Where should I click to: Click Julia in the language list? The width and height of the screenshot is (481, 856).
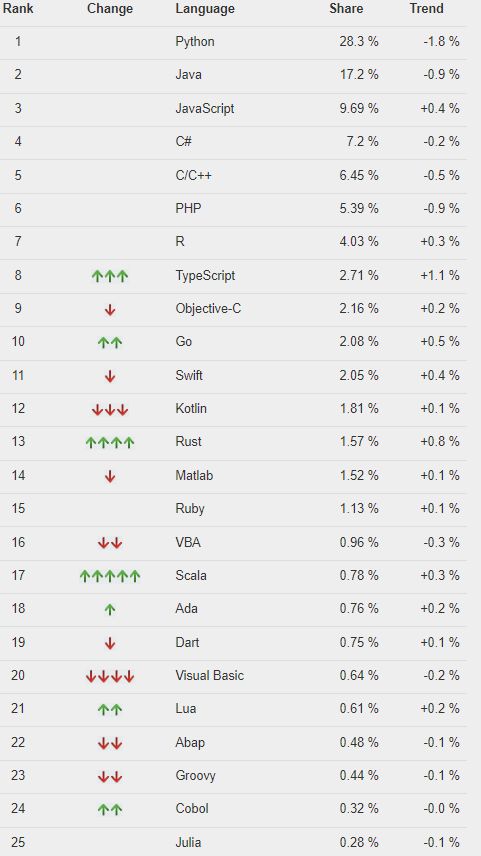click(188, 842)
